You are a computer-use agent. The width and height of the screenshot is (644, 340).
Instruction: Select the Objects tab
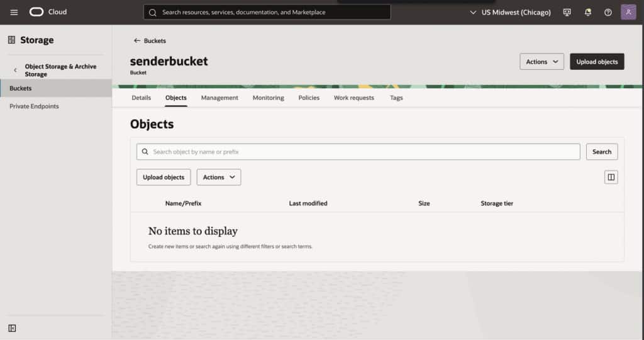[x=176, y=98]
